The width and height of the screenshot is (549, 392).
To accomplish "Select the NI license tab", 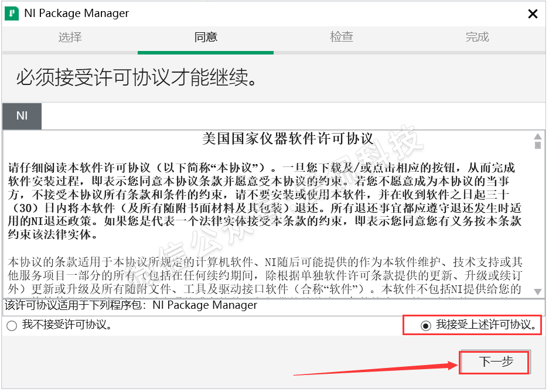I will pos(22,115).
